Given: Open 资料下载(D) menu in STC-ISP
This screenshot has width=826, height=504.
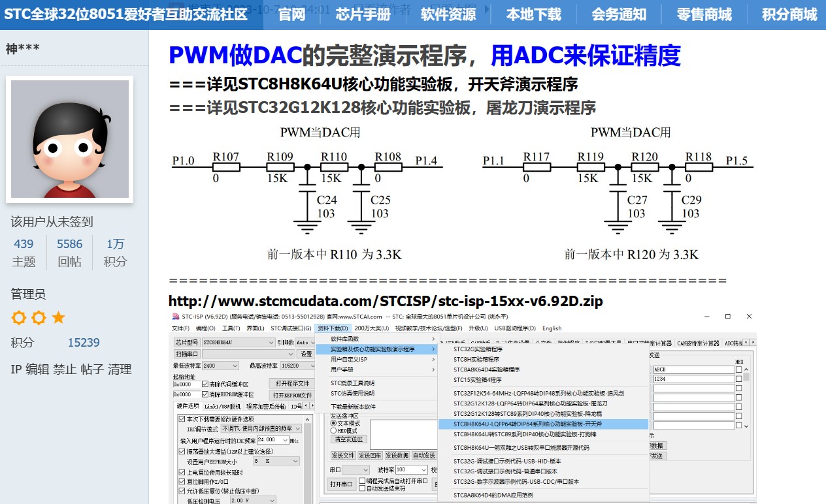Looking at the screenshot, I should [333, 328].
